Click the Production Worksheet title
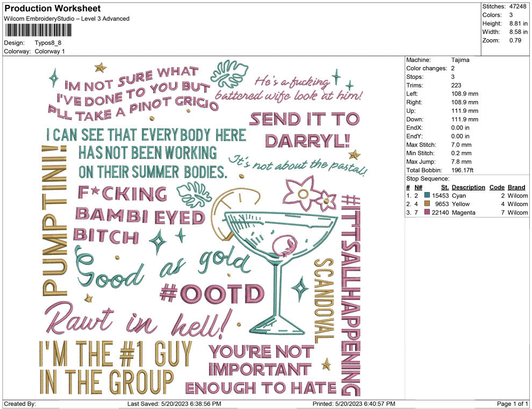Image resolution: width=532 pixels, height=409 pixels. click(53, 8)
